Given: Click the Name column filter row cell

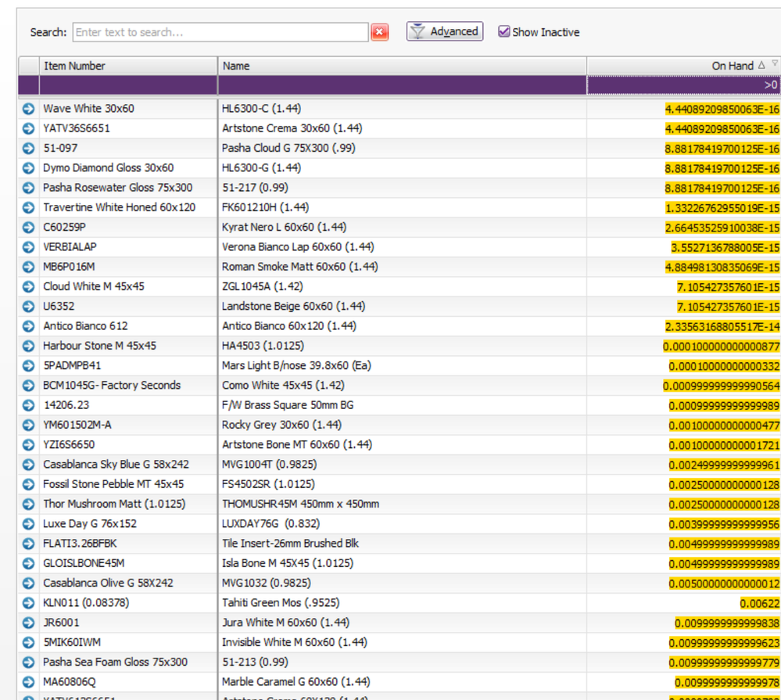Looking at the screenshot, I should point(402,84).
